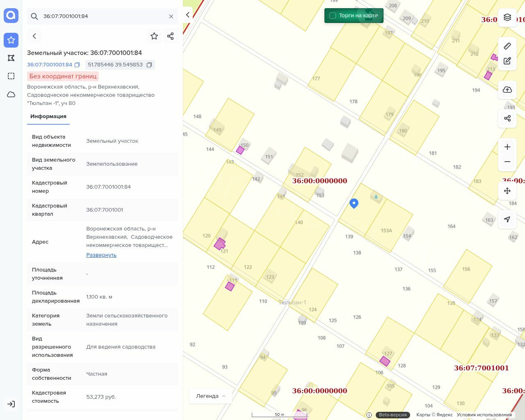Switch to the 'Информация' tab
The image size is (525, 420).
[x=48, y=116]
